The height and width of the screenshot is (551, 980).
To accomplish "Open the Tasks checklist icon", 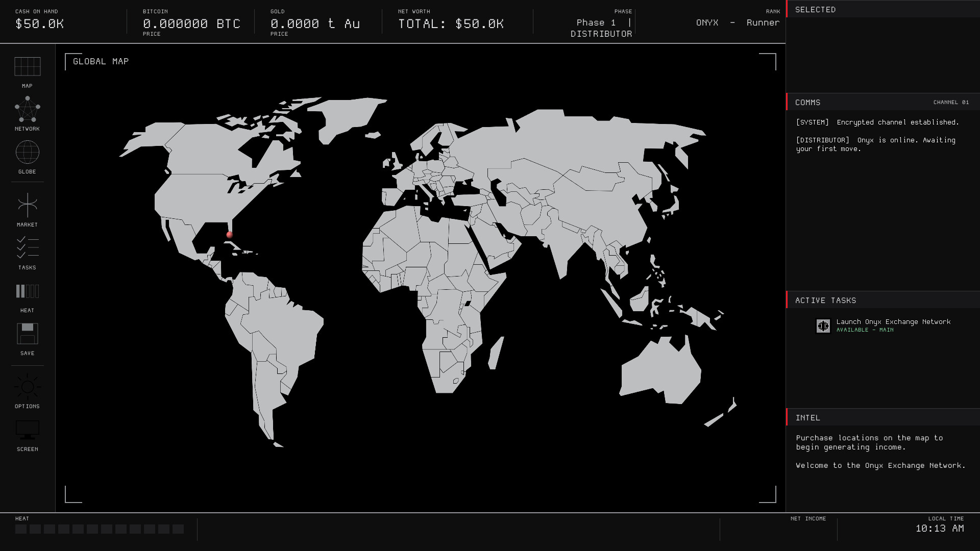I will pos(27,247).
